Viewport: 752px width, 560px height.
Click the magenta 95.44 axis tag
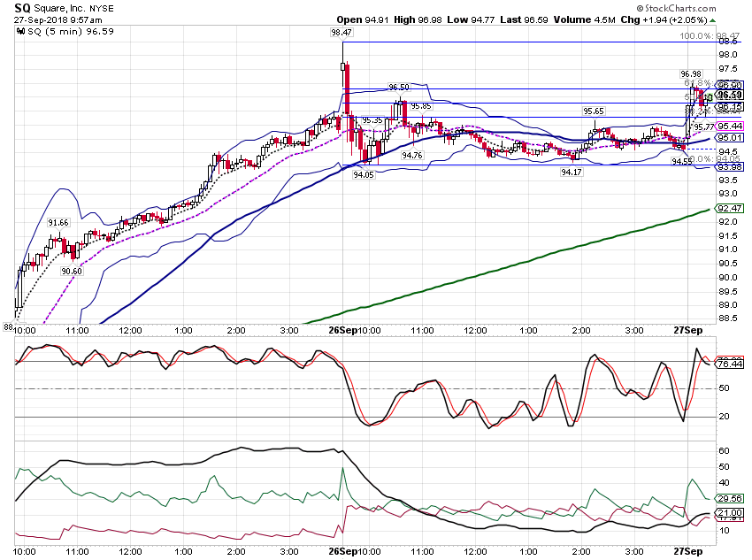[x=730, y=127]
